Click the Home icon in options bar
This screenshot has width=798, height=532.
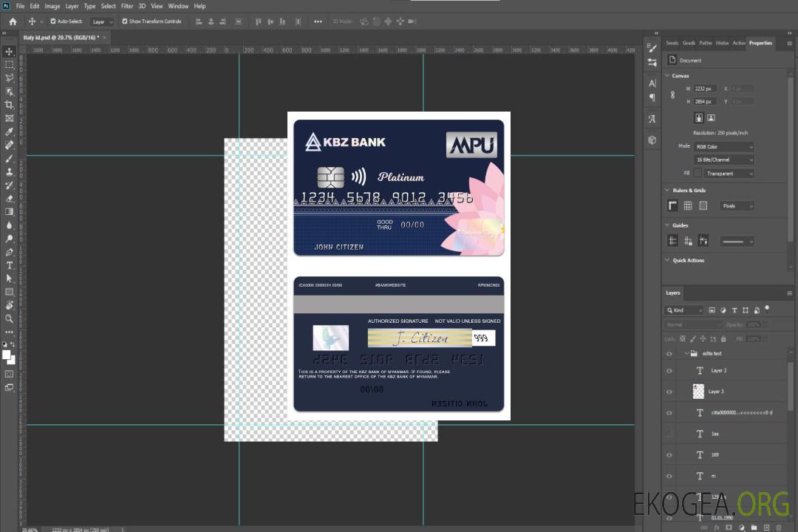[13, 21]
